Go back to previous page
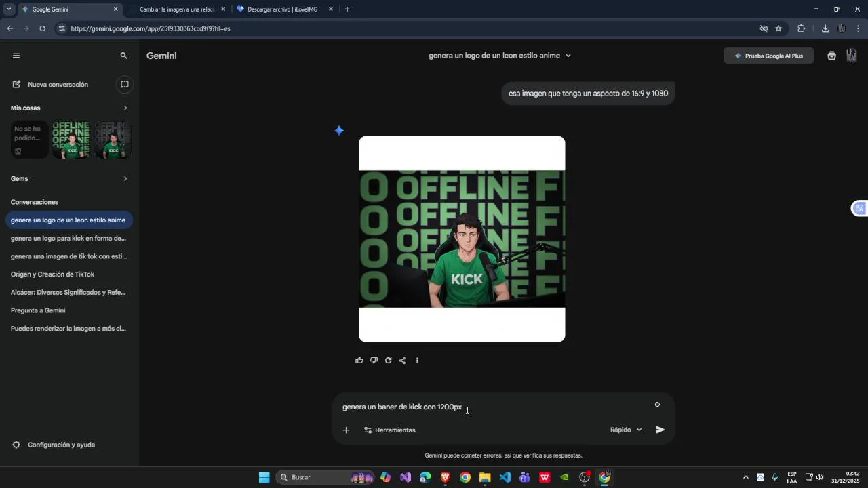The width and height of the screenshot is (868, 488). click(x=9, y=28)
